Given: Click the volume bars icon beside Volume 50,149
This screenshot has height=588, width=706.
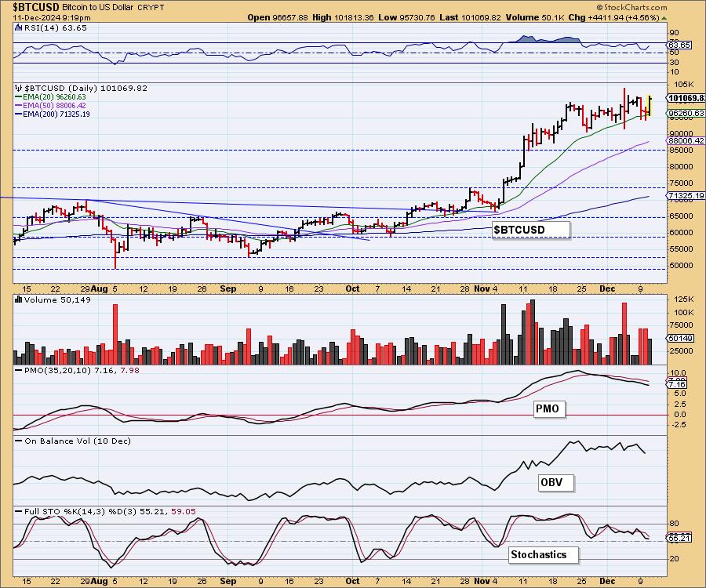Looking at the screenshot, I should tap(19, 299).
